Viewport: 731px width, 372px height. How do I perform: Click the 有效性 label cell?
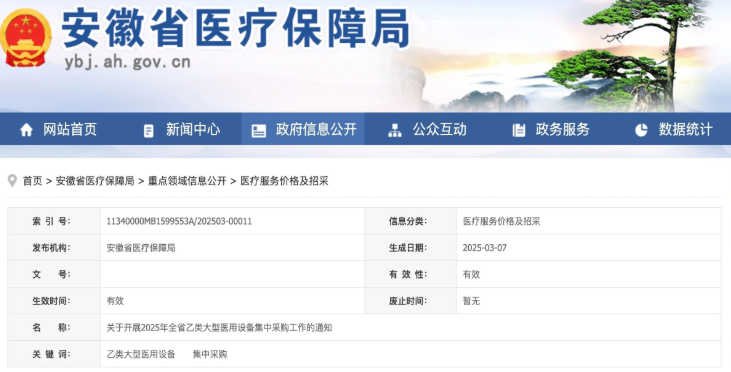pos(411,275)
